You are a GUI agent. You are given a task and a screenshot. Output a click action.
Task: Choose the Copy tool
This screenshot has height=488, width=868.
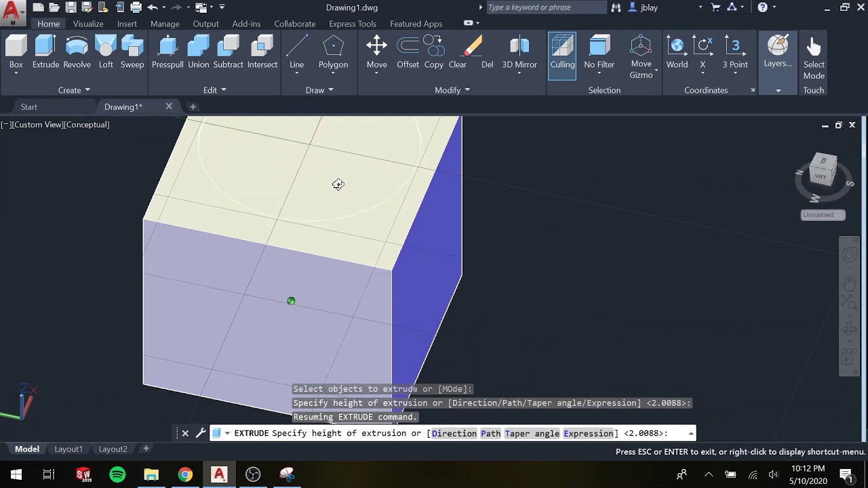pos(434,53)
